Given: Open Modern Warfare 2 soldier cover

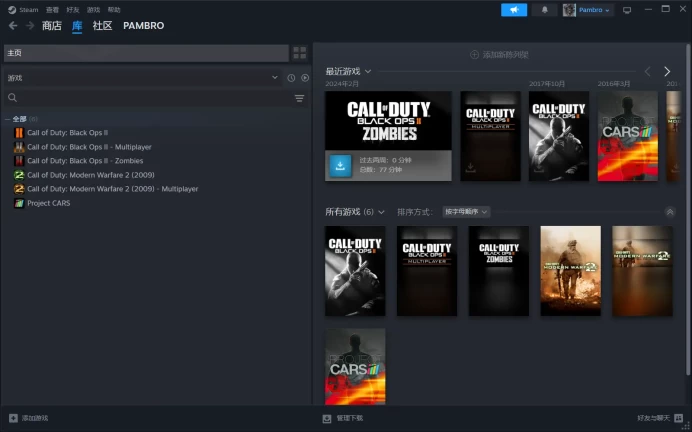Looking at the screenshot, I should click(571, 271).
